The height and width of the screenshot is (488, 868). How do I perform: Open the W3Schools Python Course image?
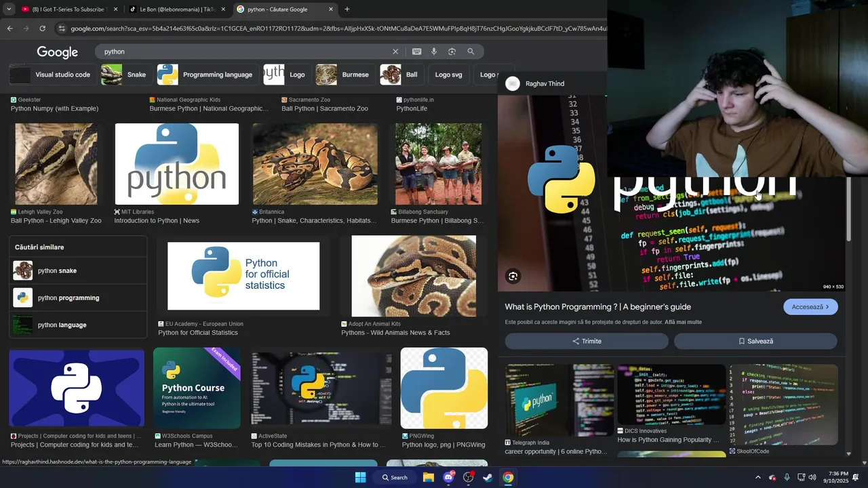pos(197,388)
